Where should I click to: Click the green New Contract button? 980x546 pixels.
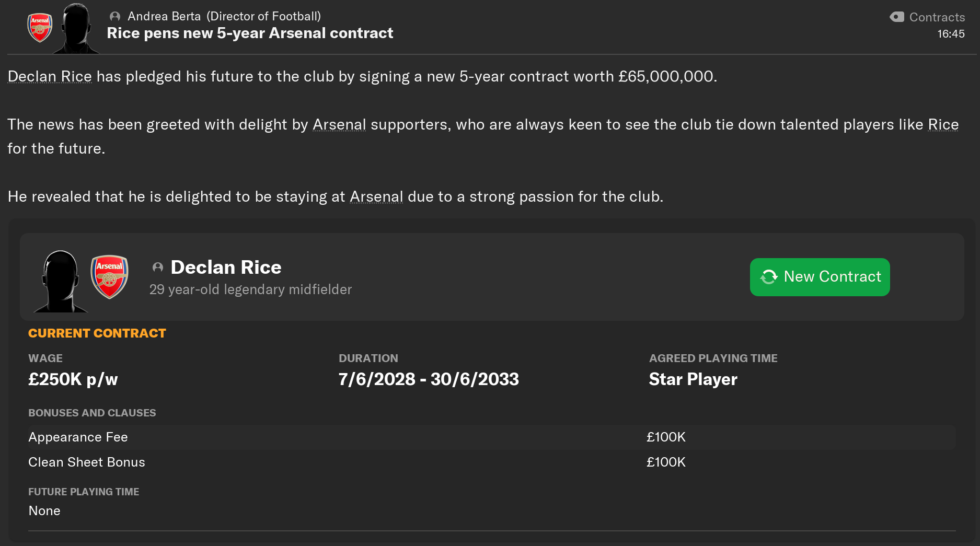coord(820,277)
